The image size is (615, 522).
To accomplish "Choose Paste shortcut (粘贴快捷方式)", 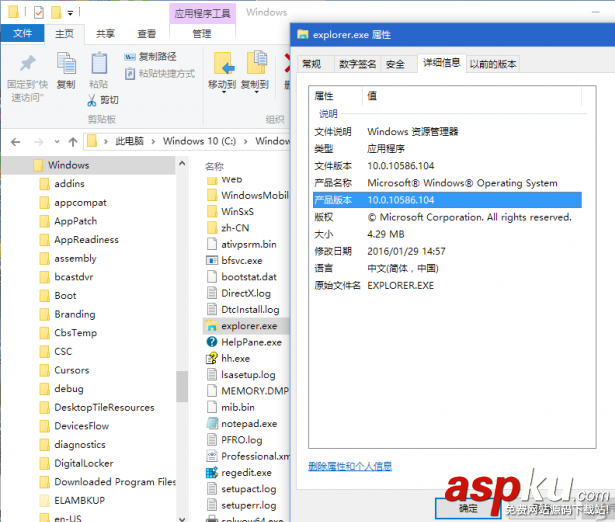I will click(160, 74).
